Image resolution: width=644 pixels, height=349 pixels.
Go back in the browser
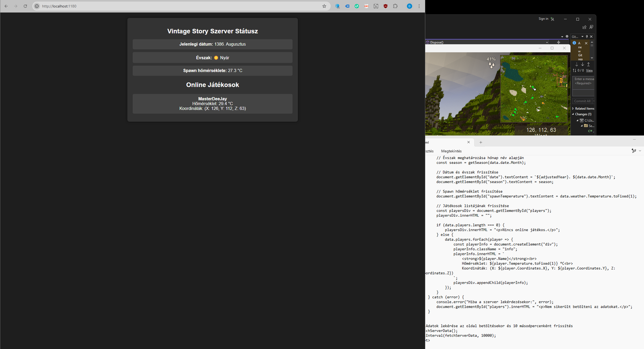(6, 6)
